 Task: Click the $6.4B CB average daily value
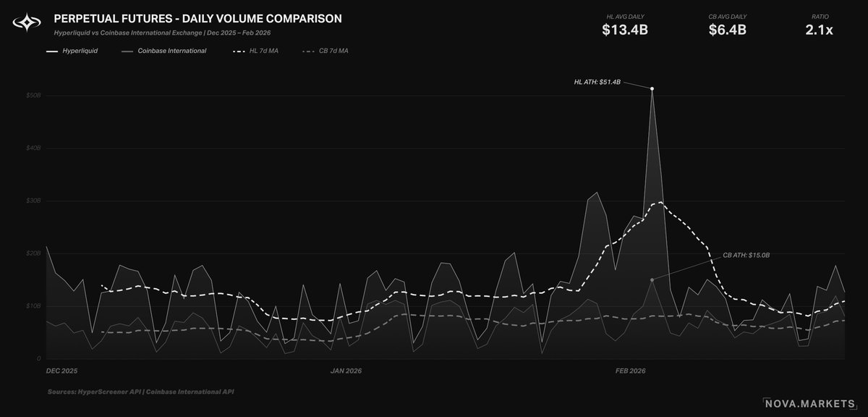tap(728, 30)
